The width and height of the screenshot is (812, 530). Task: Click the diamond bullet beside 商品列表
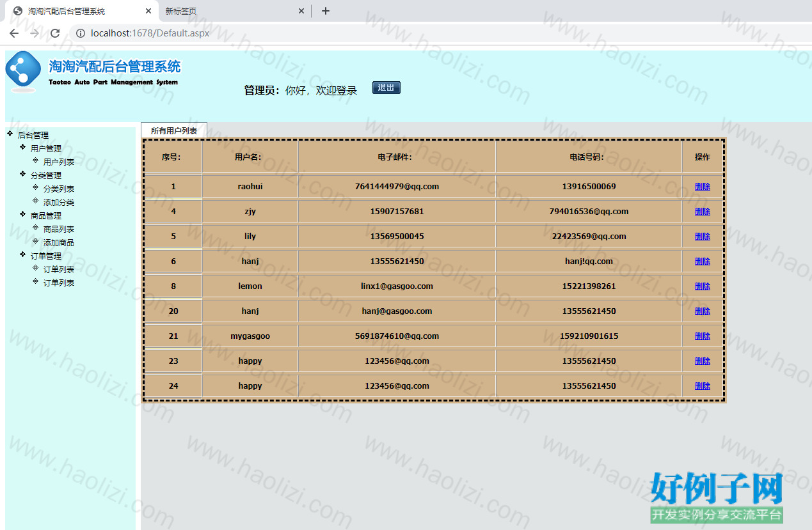(x=35, y=228)
